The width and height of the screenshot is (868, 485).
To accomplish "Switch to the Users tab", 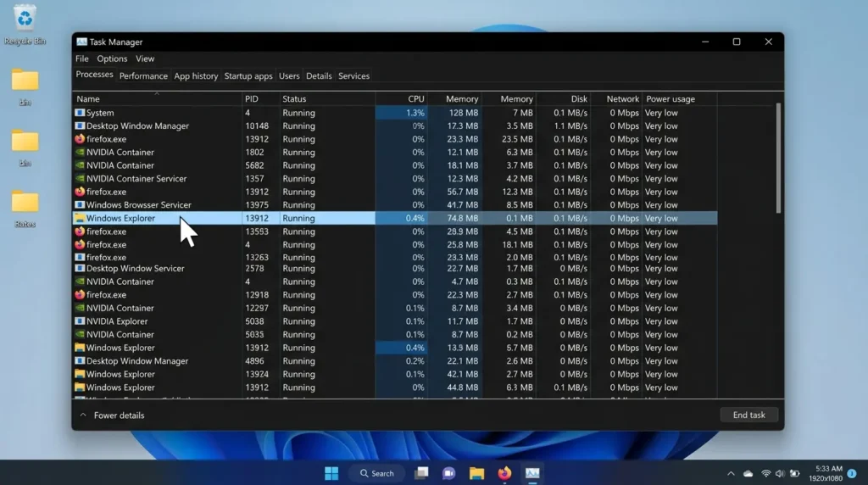I will pos(289,76).
